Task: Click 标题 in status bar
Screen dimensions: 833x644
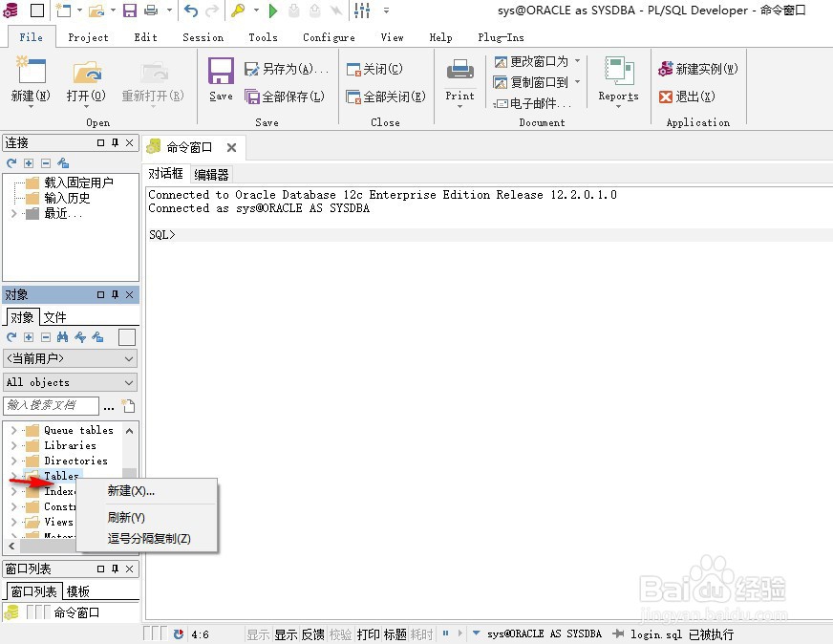Action: (395, 634)
